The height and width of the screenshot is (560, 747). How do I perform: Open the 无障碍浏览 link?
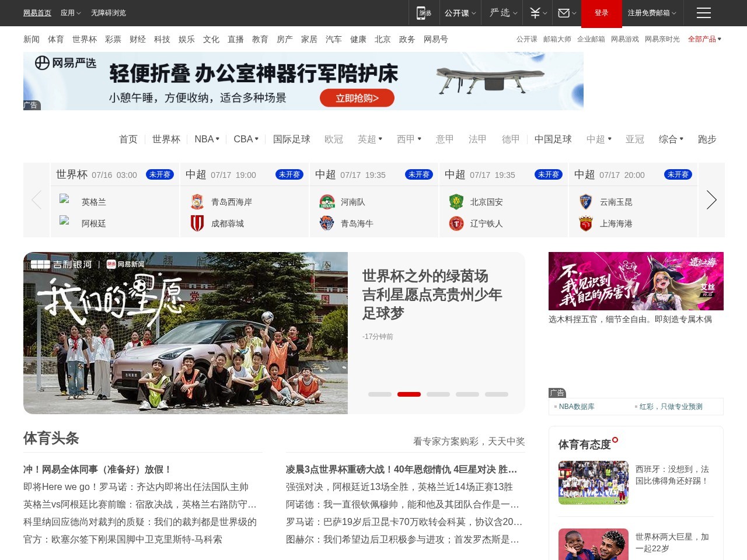pyautogui.click(x=109, y=13)
